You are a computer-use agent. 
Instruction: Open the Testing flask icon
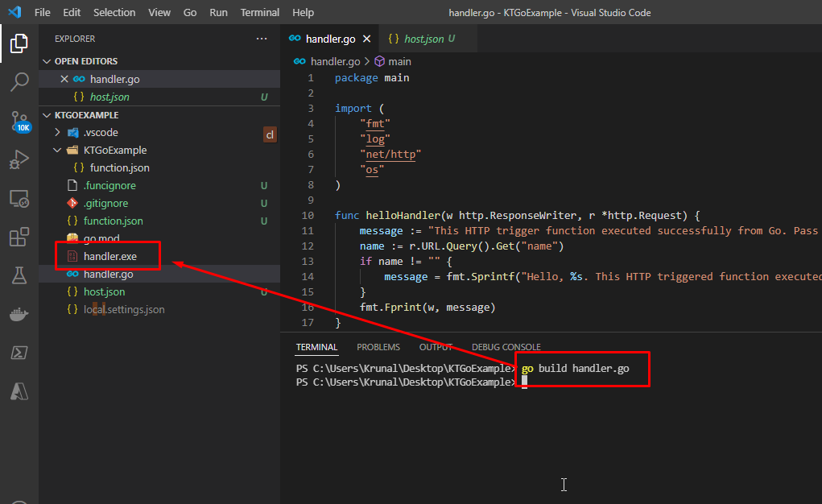(19, 275)
